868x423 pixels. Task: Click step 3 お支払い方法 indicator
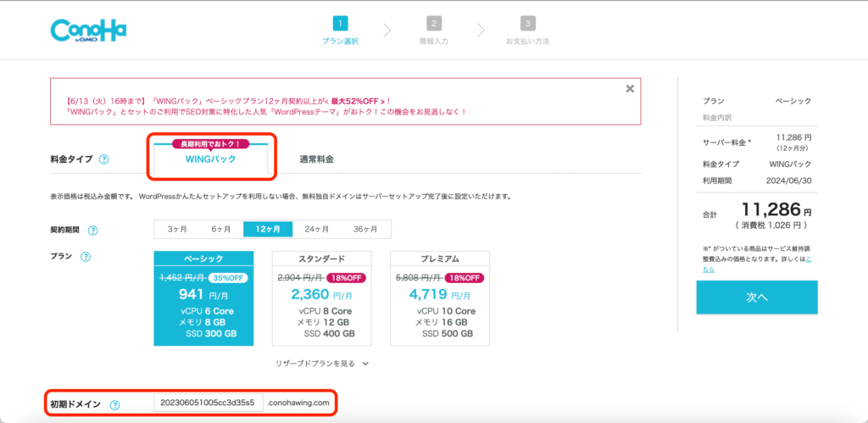527,31
